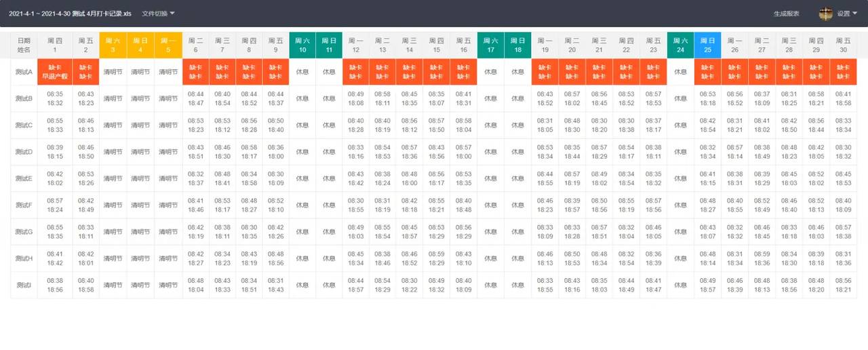The height and width of the screenshot is (350, 868).
Task: Click 测试B's 08:41 18:58 cell on day 30
Action: [x=844, y=98]
